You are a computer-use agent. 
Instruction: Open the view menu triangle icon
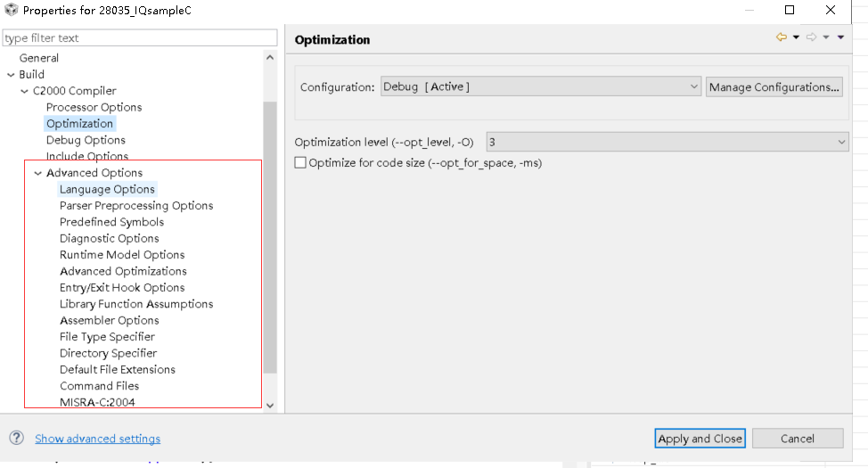[x=840, y=37]
